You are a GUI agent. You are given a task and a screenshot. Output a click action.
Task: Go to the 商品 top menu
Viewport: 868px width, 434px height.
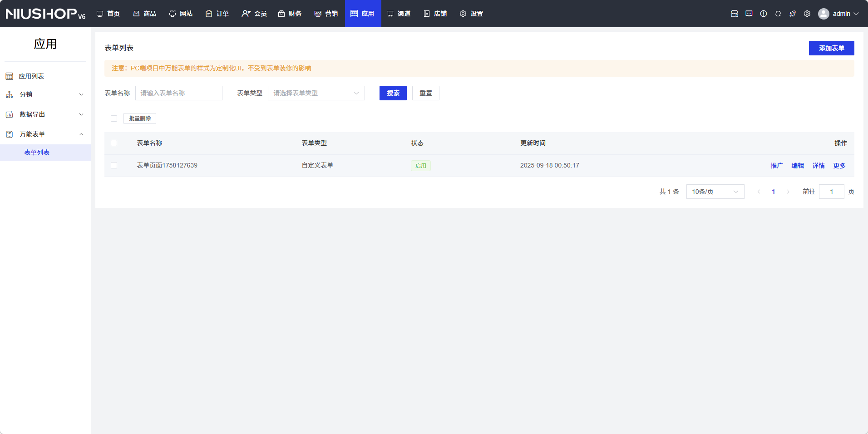click(x=145, y=14)
